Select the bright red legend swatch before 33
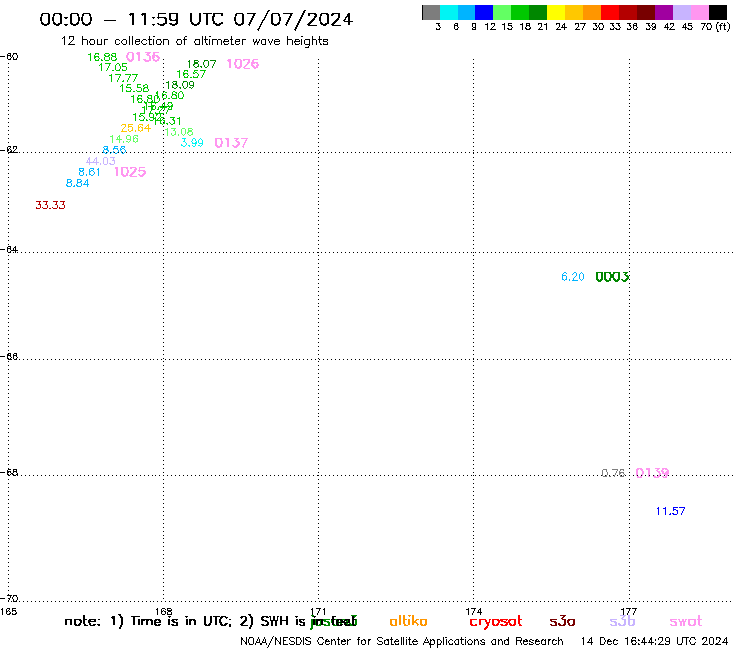The height and width of the screenshot is (650, 740). 610,12
